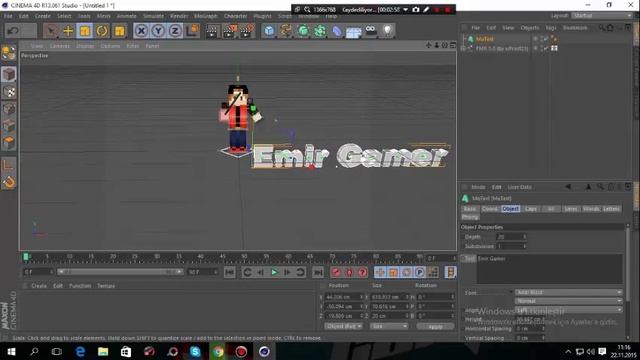This screenshot has height=360, width=640.
Task: Open the Create menu
Action: [x=42, y=16]
